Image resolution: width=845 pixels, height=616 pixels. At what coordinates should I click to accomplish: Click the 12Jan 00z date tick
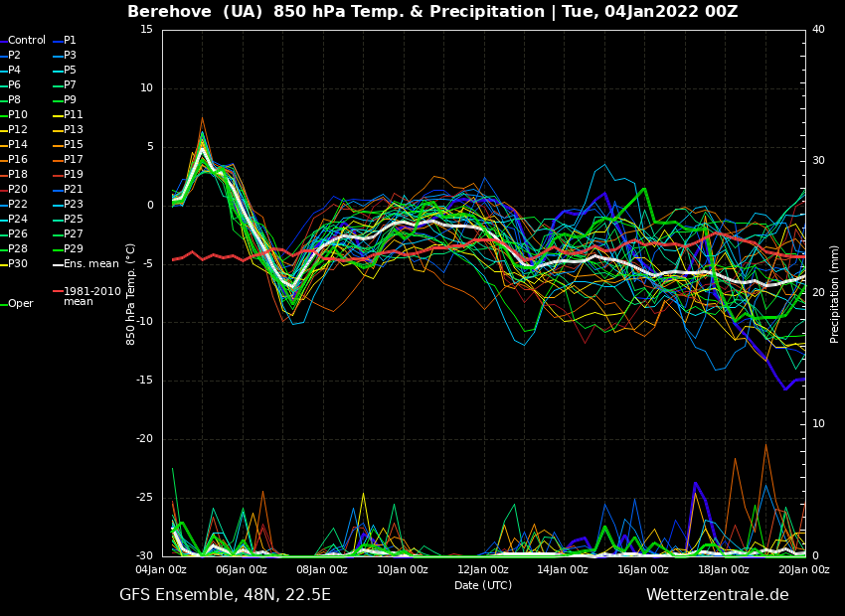coord(483,569)
